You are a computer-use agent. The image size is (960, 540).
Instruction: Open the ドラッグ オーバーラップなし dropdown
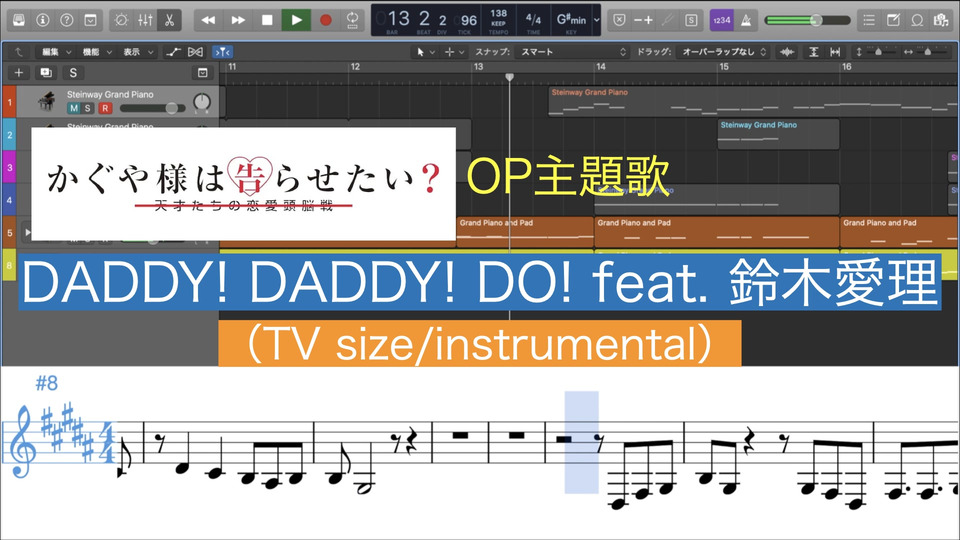pos(724,52)
